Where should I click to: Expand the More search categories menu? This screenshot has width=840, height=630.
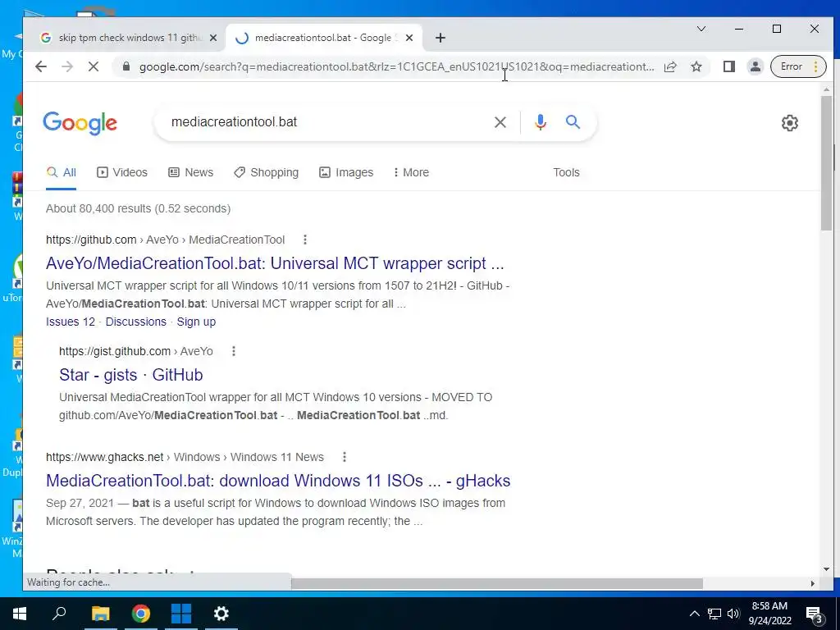(411, 172)
